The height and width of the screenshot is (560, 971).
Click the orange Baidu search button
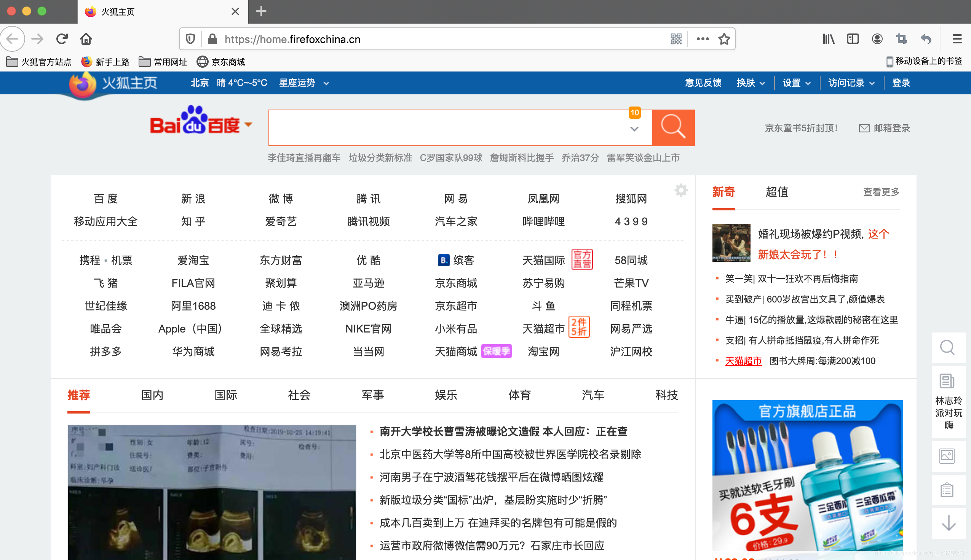(673, 127)
